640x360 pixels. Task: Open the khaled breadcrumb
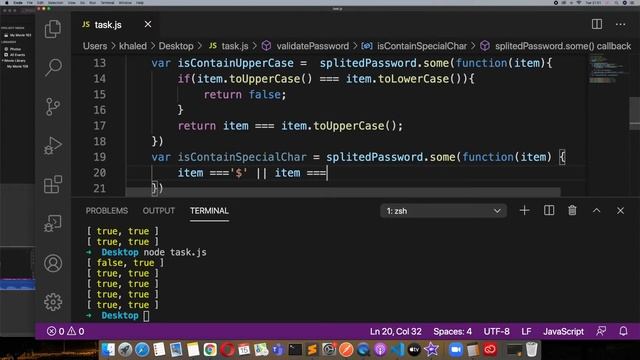pyautogui.click(x=133, y=46)
